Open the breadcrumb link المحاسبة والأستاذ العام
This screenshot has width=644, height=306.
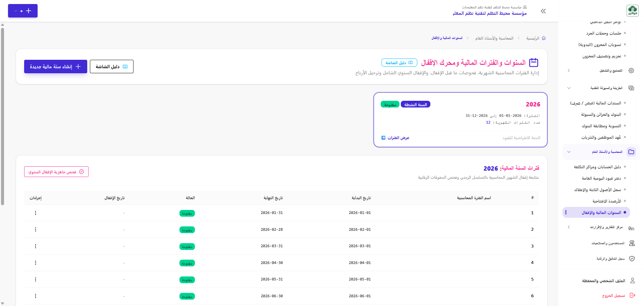coord(494,38)
